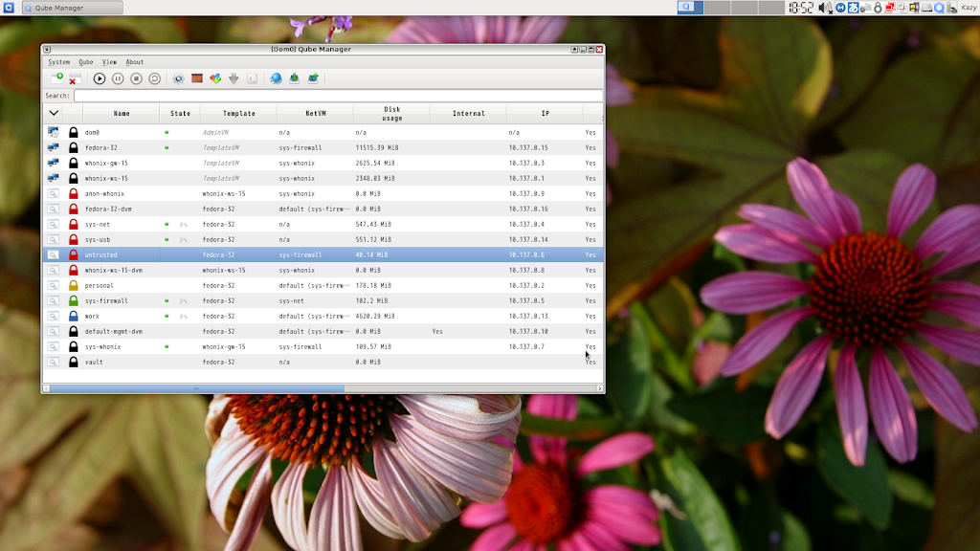The image size is (980, 551).
Task: Sort by the State column header
Action: [x=180, y=113]
